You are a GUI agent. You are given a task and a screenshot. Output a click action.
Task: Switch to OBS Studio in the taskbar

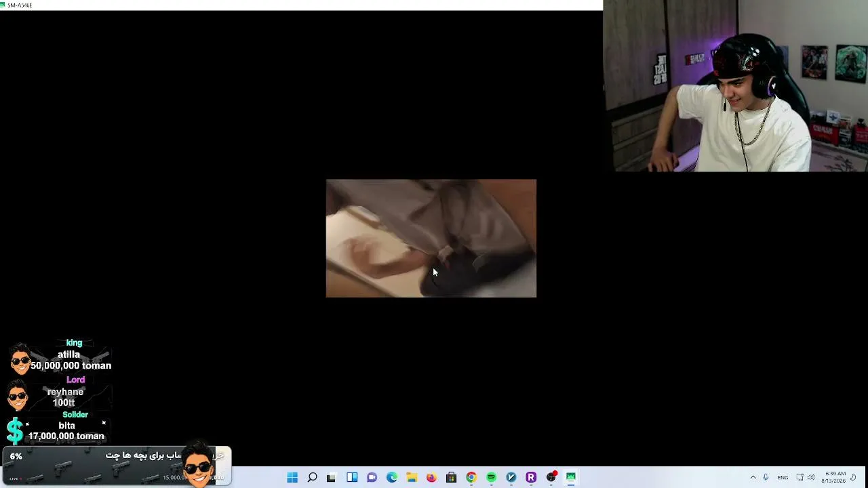pyautogui.click(x=551, y=477)
